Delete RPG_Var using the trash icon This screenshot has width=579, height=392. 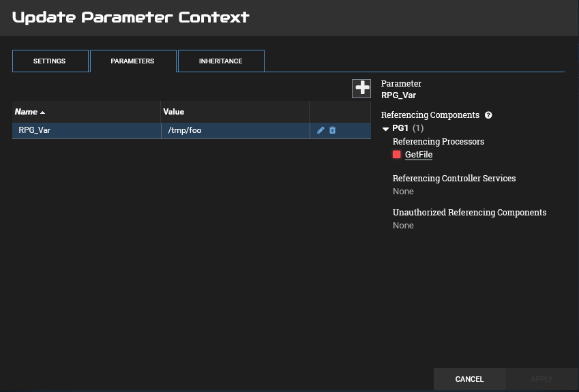[x=333, y=130]
